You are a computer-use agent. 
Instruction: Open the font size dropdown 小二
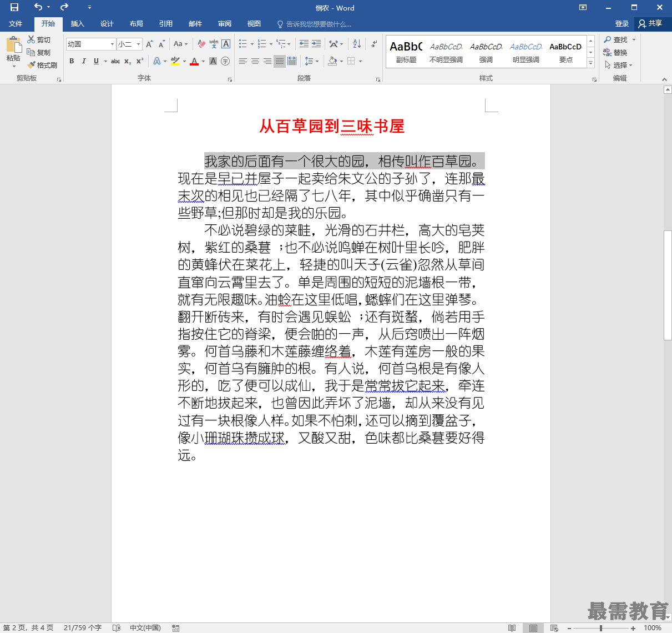pos(139,44)
